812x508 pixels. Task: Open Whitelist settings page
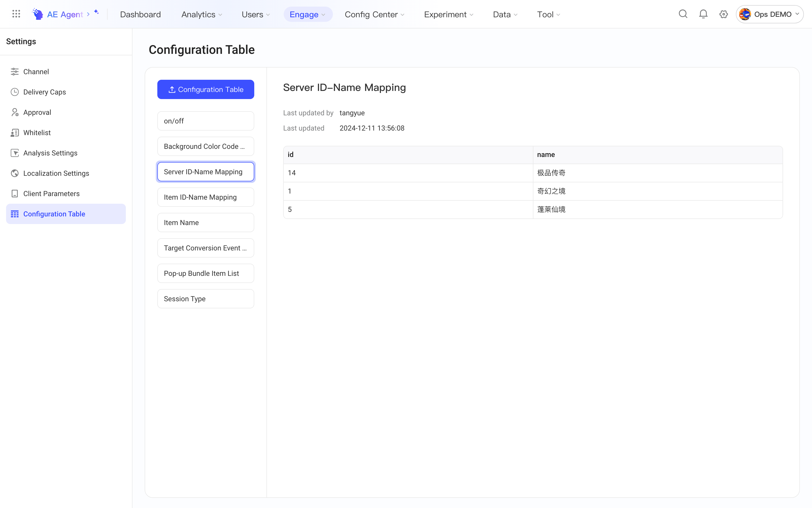66,133
